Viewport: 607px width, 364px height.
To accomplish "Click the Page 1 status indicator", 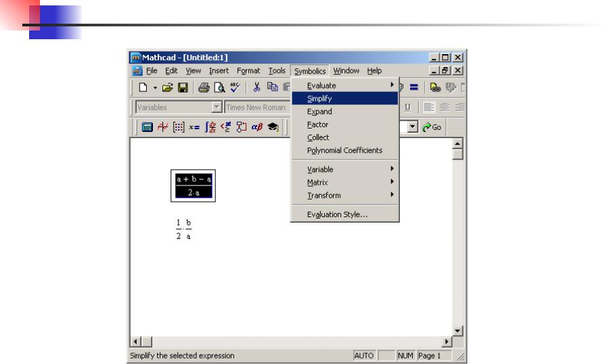I will point(434,355).
